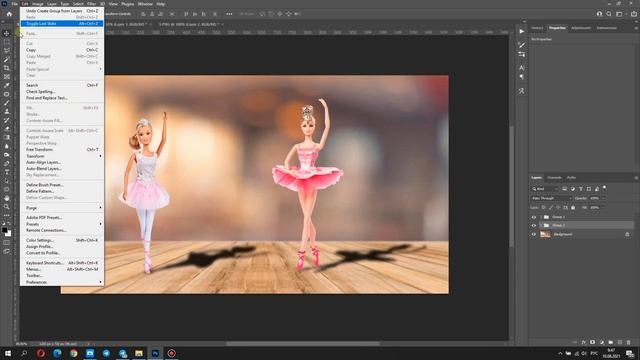Open the Brush Settings panel icon
This screenshot has height=360, width=640.
click(522, 45)
